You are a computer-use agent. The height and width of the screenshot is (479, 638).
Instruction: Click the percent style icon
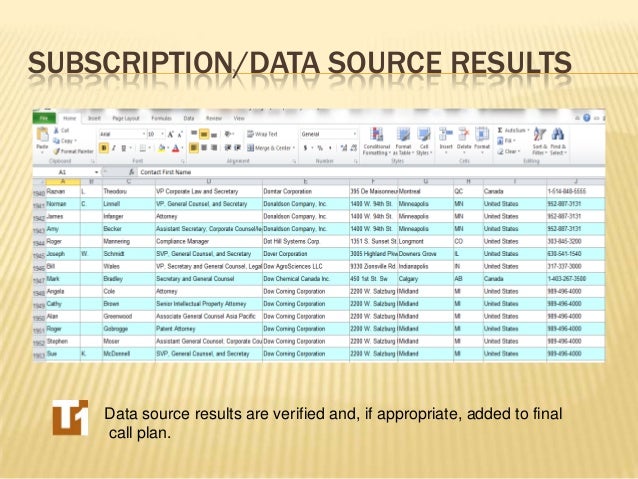tap(320, 148)
